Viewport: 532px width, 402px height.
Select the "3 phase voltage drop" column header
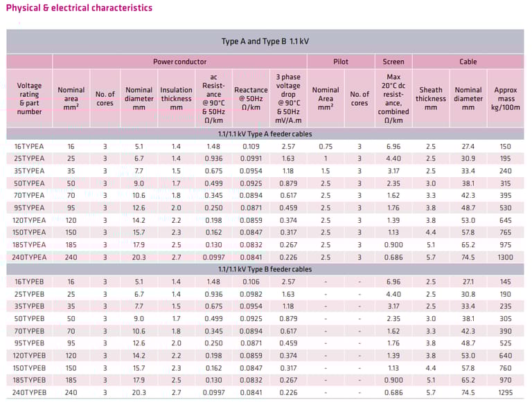[x=288, y=98]
